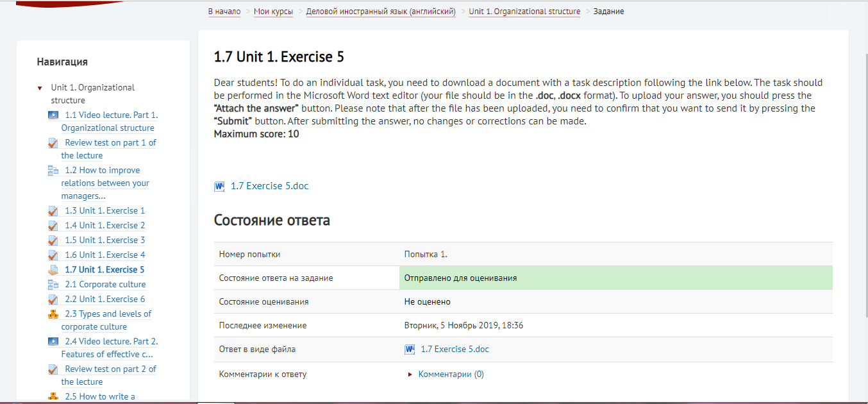
Task: Click the assignment hand icon beside 1.7 Unit 1. Exercise 5
Action: (x=53, y=270)
